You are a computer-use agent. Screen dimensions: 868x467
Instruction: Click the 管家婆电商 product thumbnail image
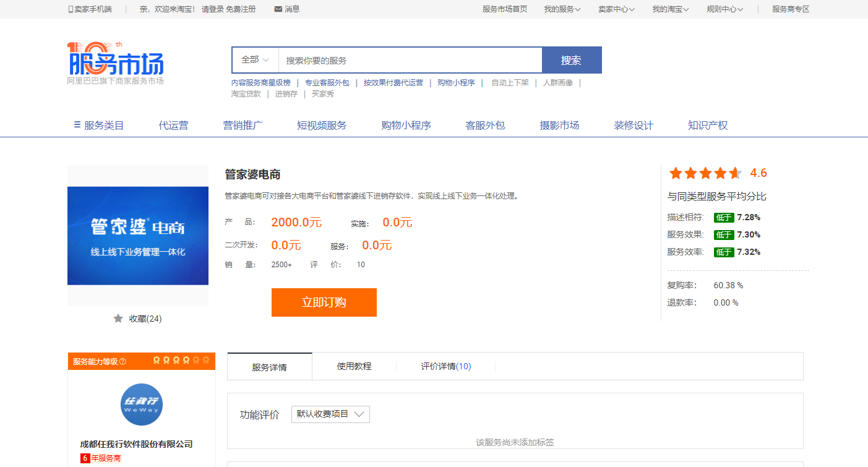[138, 236]
